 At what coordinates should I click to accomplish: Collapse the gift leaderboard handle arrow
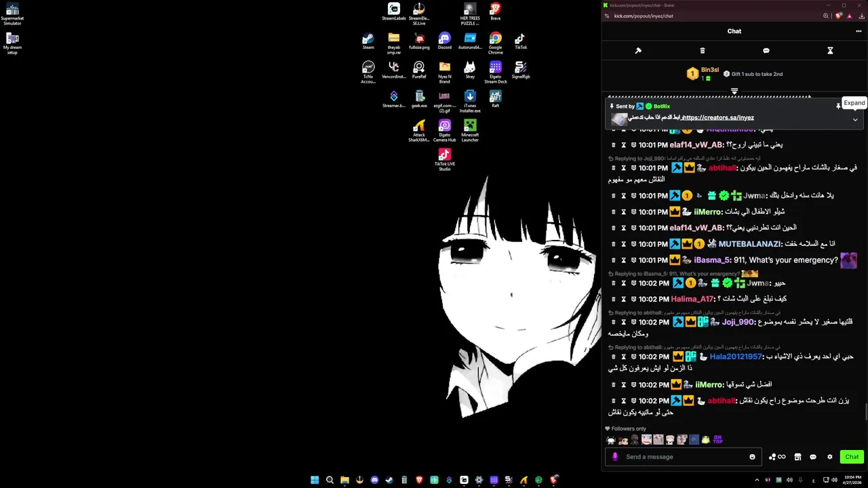(x=734, y=91)
